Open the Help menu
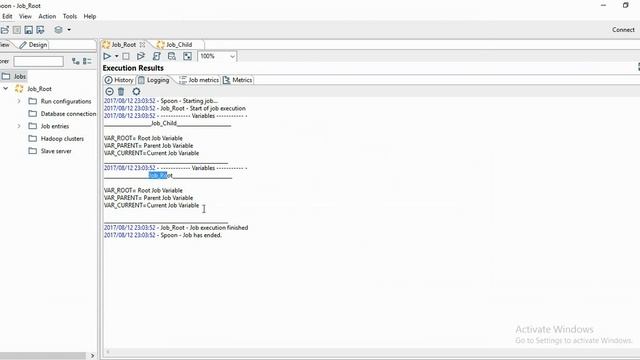Image resolution: width=640 pixels, height=360 pixels. [89, 16]
